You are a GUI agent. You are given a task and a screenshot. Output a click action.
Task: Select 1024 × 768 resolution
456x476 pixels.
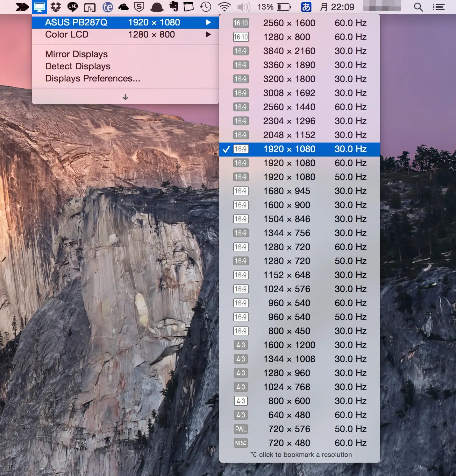(x=300, y=387)
